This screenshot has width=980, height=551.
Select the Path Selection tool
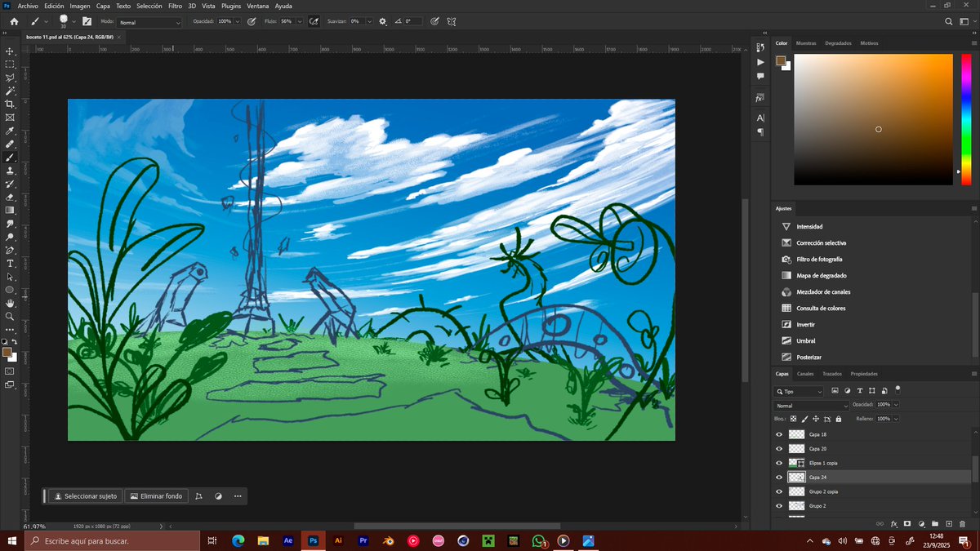tap(10, 277)
